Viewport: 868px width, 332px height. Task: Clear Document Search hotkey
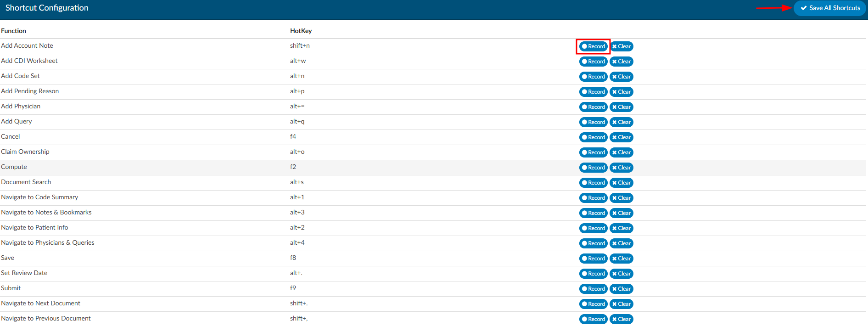[621, 183]
